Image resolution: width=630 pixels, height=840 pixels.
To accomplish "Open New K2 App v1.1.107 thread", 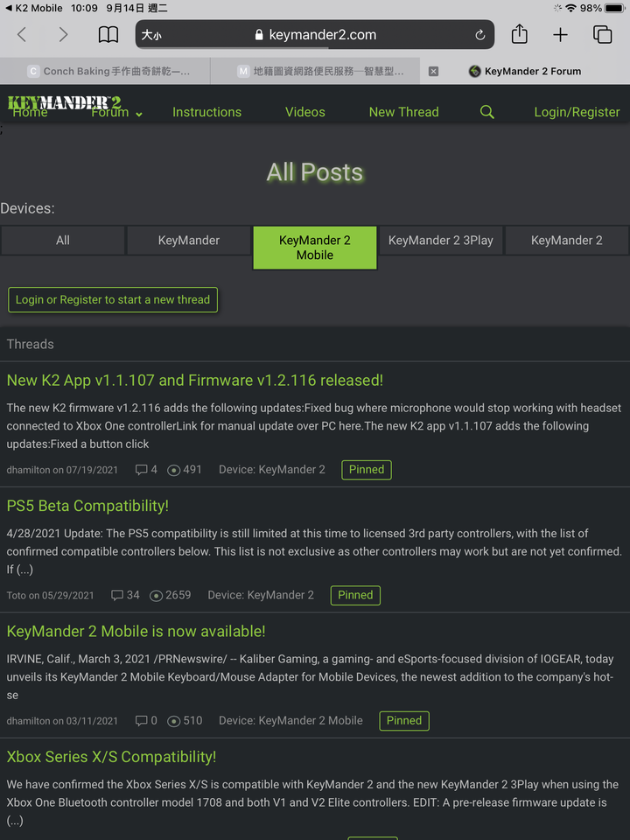I will click(x=195, y=381).
